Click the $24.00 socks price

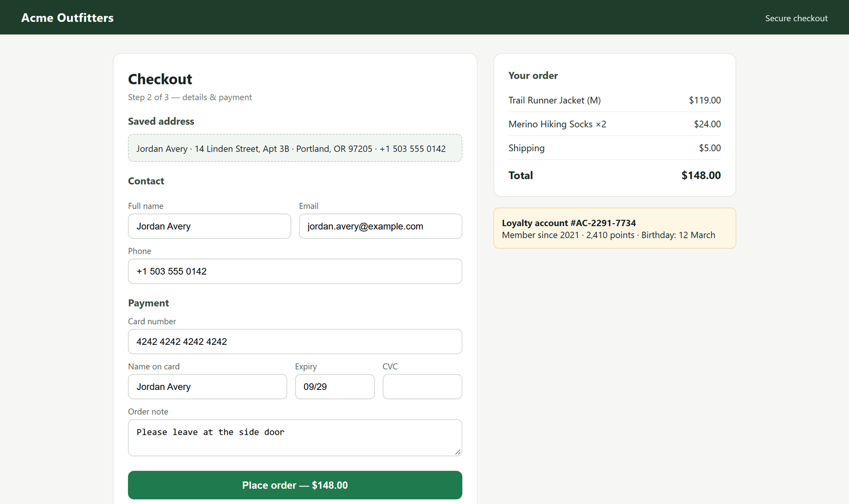(x=707, y=124)
